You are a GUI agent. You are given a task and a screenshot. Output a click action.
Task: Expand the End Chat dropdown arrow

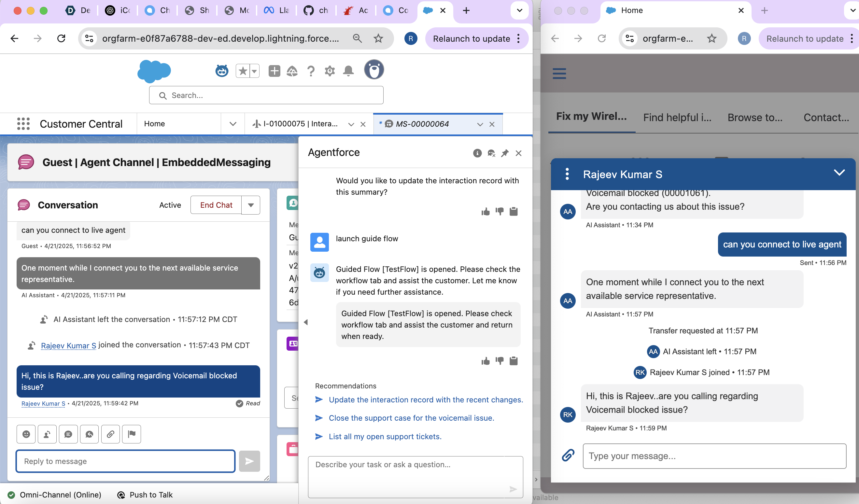pyautogui.click(x=251, y=205)
